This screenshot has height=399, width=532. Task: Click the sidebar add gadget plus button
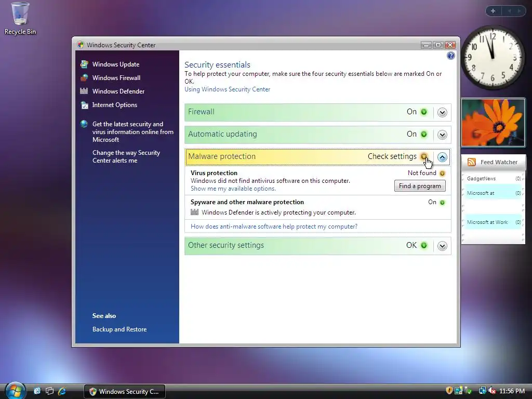493,11
